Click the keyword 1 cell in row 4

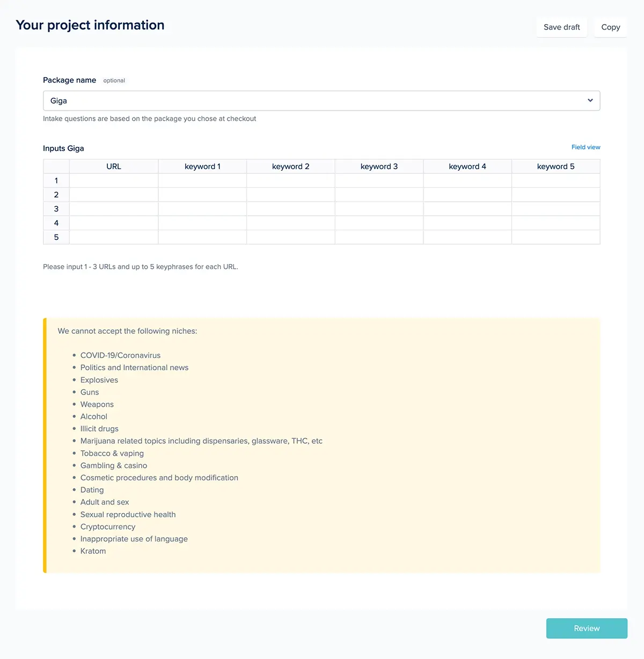[202, 223]
